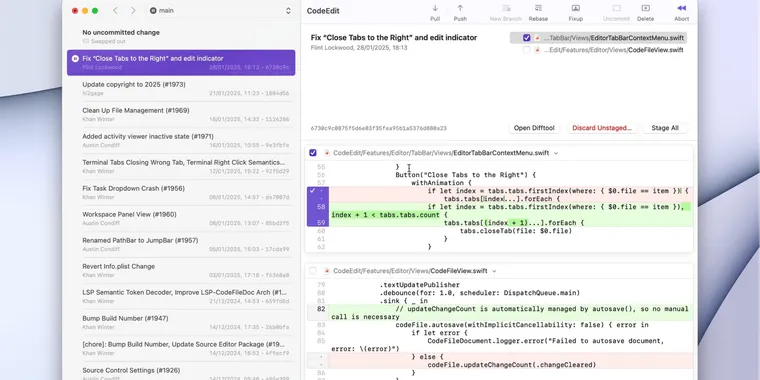Click author line Flint Lockwood, 28/01/2025, 18:13

(x=359, y=48)
